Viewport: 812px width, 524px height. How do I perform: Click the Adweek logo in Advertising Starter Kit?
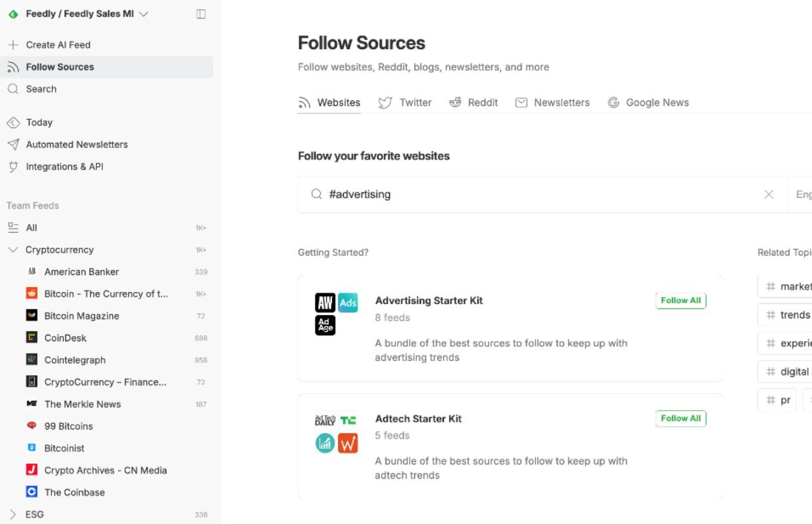[x=325, y=303]
